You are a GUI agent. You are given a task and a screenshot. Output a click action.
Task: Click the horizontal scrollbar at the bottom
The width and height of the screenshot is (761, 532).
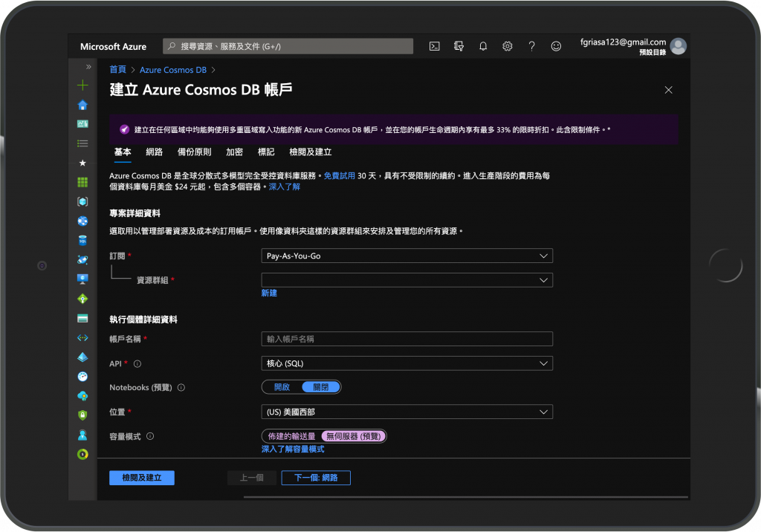tap(466, 496)
